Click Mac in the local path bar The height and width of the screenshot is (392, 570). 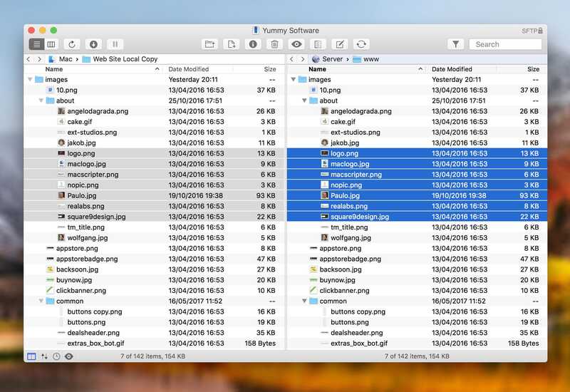point(61,59)
